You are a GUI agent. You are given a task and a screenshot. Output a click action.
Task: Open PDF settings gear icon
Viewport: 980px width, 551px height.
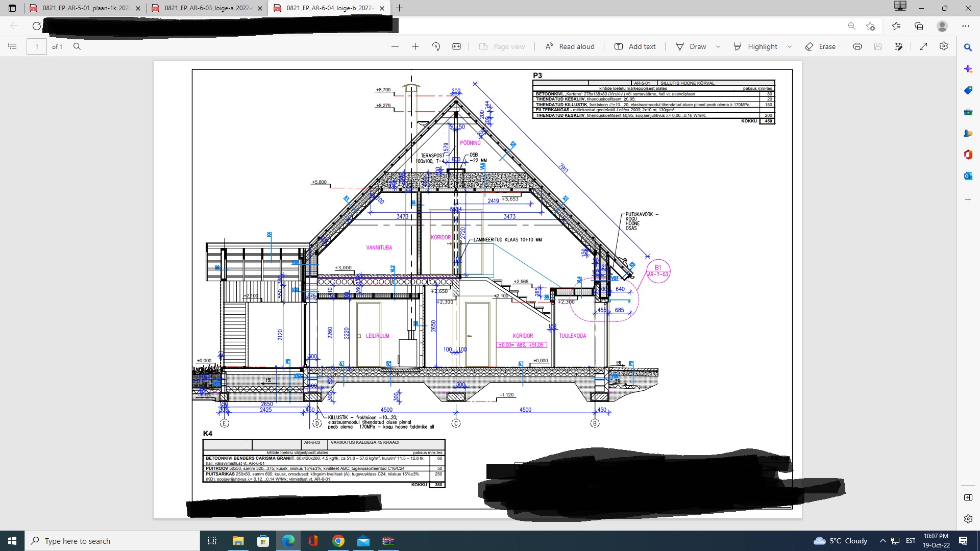pyautogui.click(x=944, y=46)
